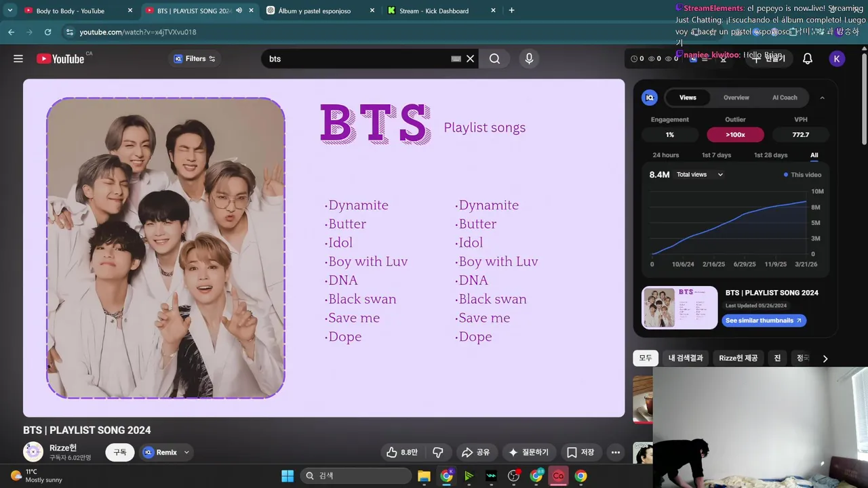Open YouTube notifications bell
The image size is (868, 488).
[808, 59]
